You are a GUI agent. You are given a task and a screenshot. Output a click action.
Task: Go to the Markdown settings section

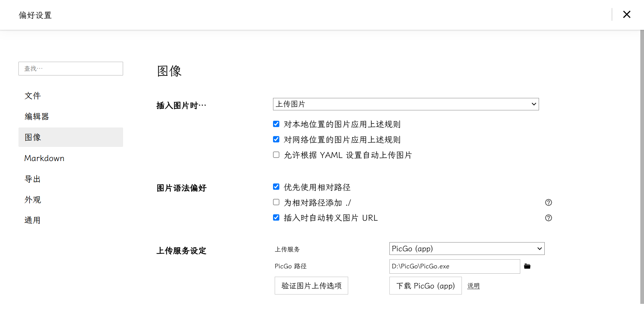click(x=44, y=158)
